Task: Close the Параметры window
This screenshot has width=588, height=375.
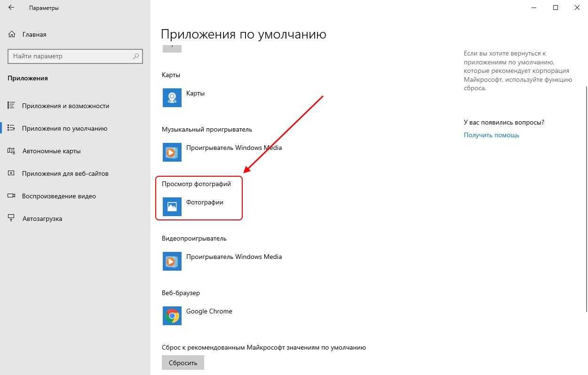Action: point(577,8)
